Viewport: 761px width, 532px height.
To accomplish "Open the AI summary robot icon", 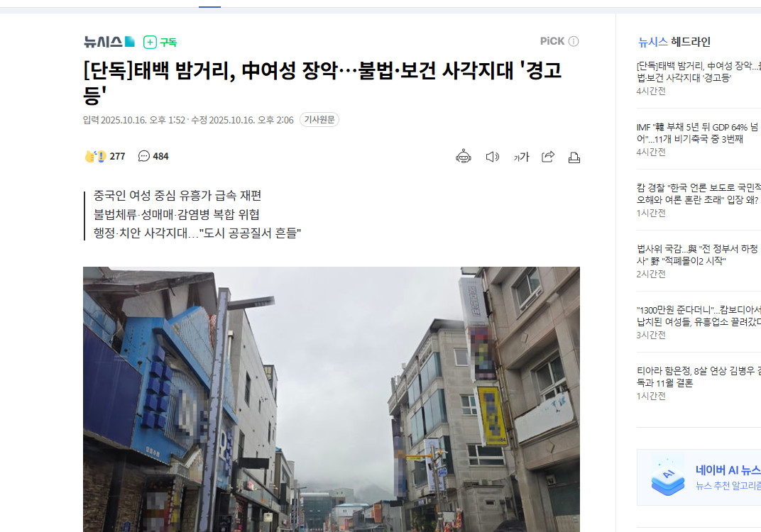I will click(x=464, y=156).
